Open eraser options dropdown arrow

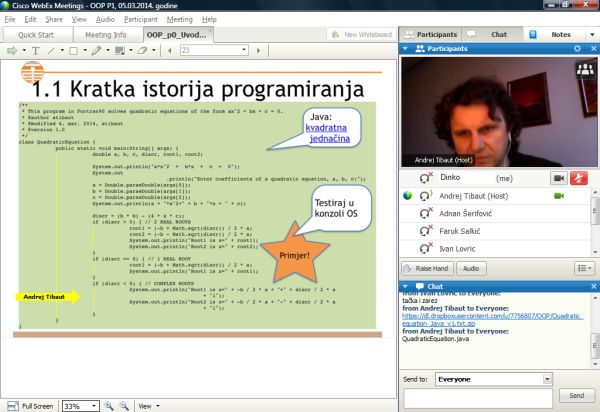click(x=154, y=50)
